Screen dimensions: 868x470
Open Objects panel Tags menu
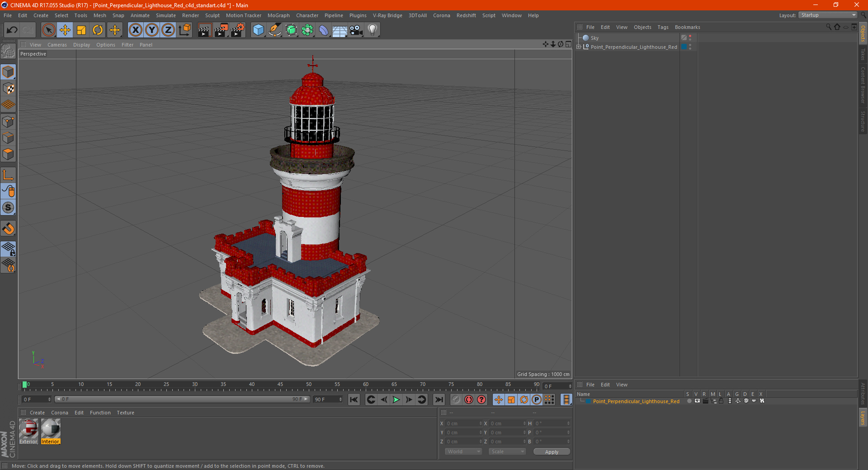pyautogui.click(x=663, y=27)
